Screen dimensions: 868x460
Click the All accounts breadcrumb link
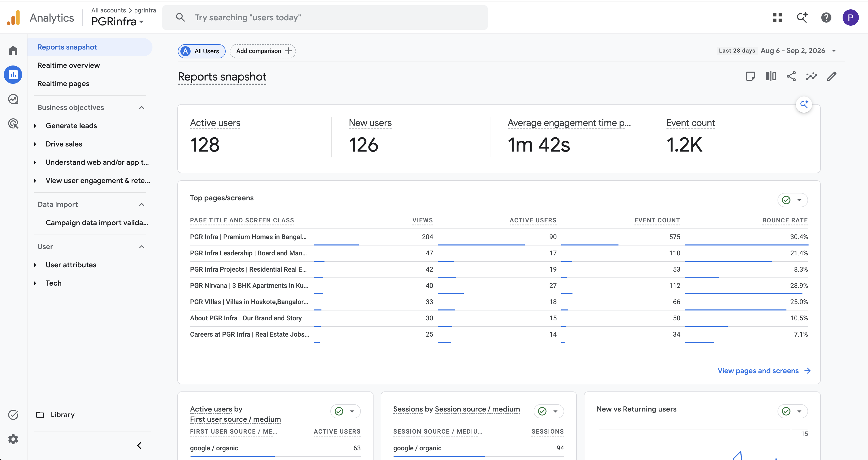point(108,10)
